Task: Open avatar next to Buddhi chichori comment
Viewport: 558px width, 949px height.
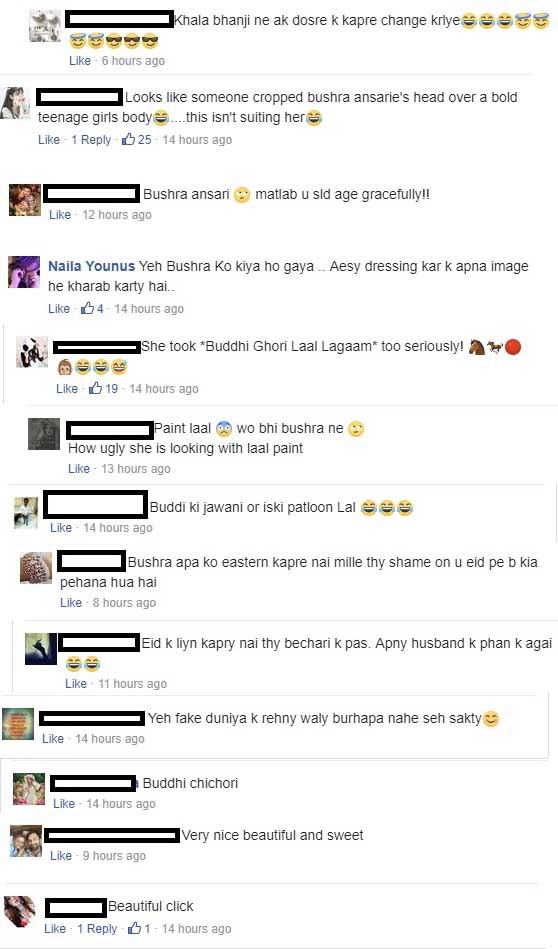Action: (29, 789)
